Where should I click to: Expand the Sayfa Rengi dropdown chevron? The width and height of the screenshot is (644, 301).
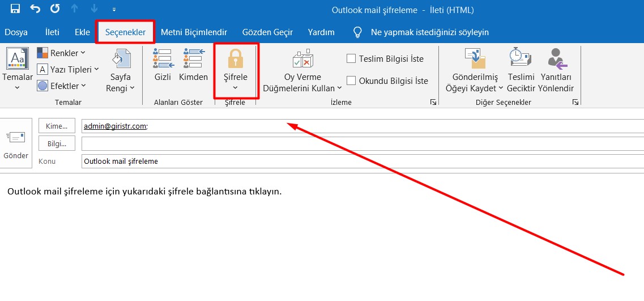tap(132, 88)
